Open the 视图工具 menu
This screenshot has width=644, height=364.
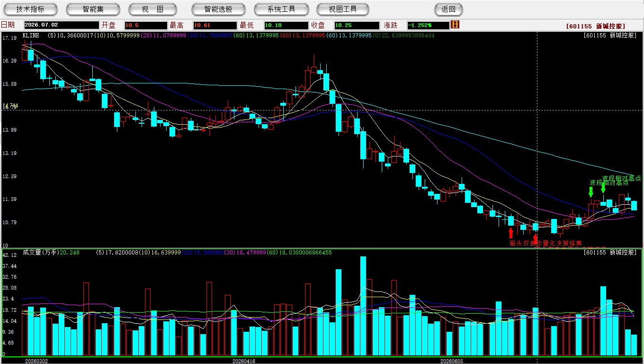click(x=343, y=9)
